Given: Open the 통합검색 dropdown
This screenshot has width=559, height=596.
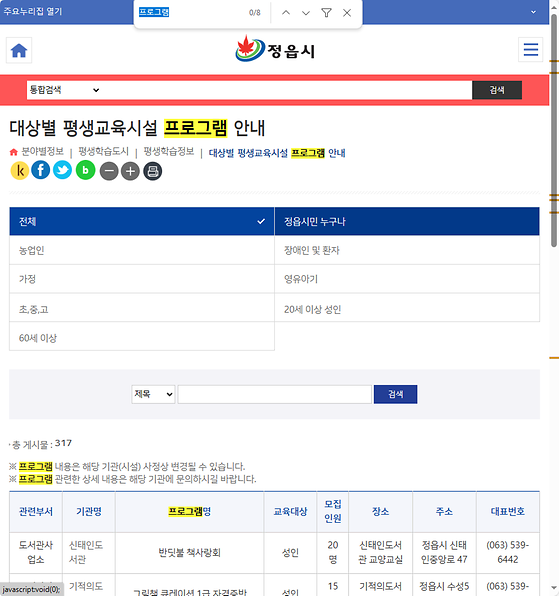Looking at the screenshot, I should (64, 90).
